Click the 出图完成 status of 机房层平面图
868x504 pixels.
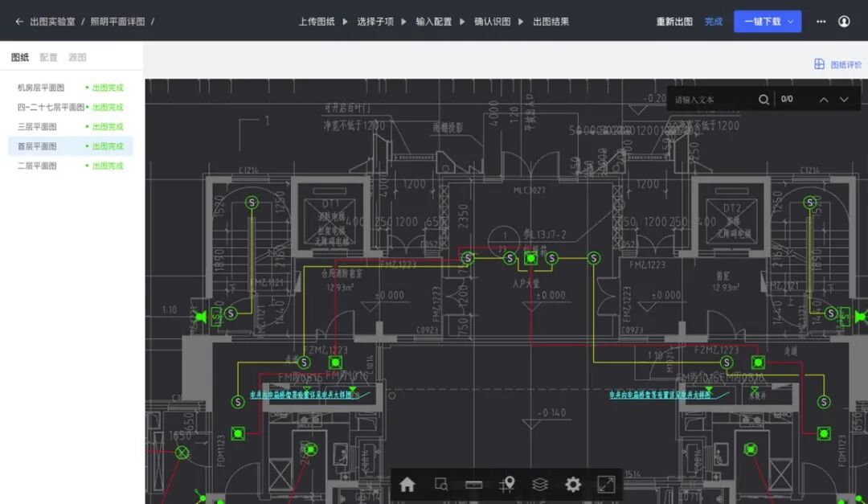(108, 88)
